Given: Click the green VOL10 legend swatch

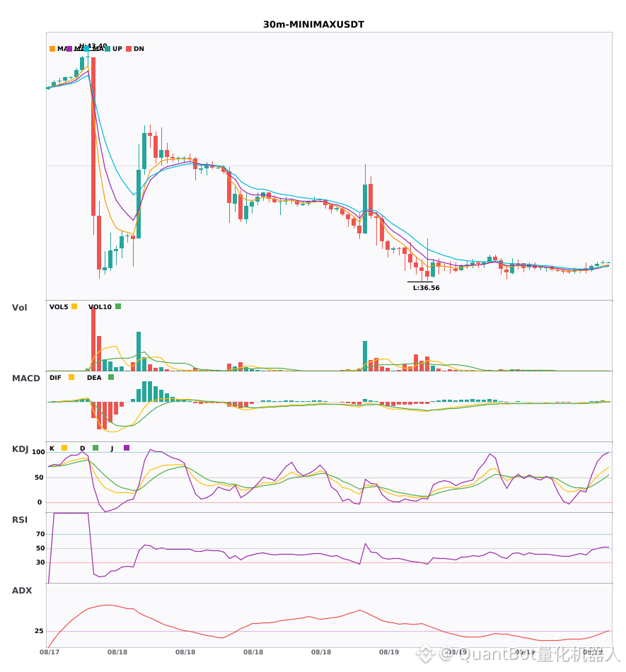Looking at the screenshot, I should point(118,306).
